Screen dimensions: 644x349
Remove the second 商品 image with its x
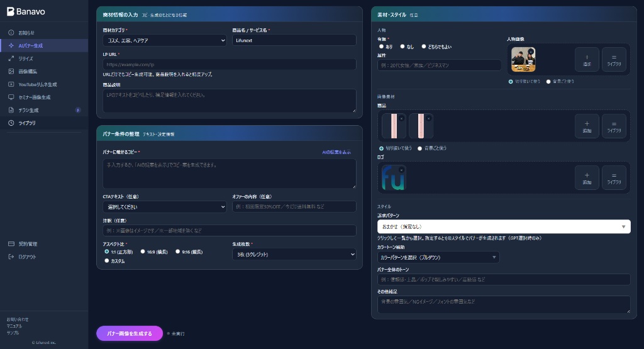coord(429,118)
